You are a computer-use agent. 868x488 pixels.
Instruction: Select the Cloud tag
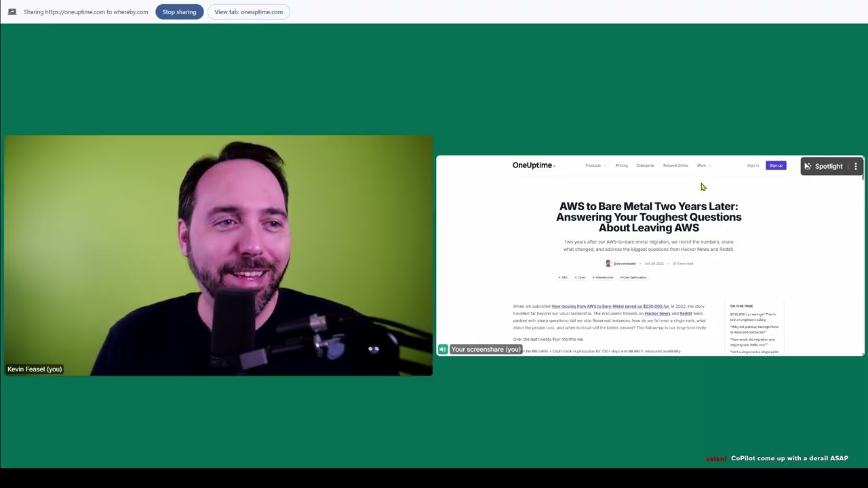point(580,277)
